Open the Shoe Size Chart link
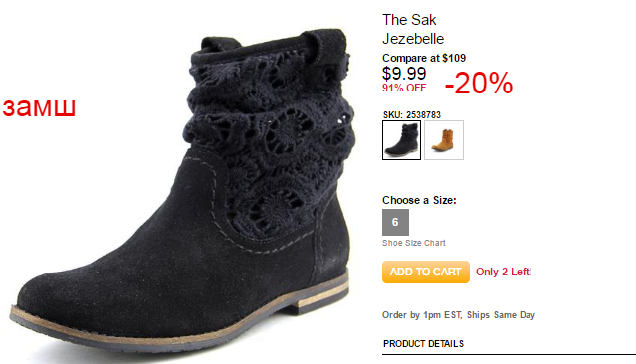The image size is (636, 364). tap(414, 243)
